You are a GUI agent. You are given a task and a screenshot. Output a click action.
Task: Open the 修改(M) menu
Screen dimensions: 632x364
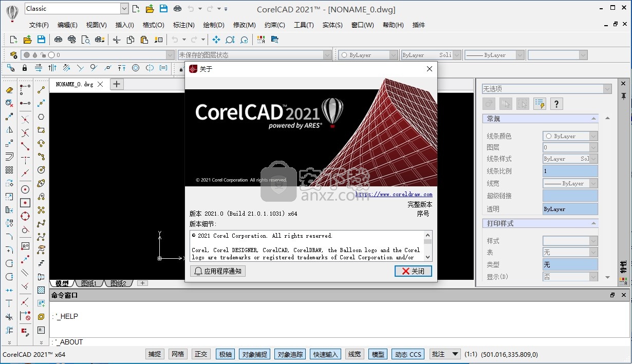pyautogui.click(x=245, y=25)
